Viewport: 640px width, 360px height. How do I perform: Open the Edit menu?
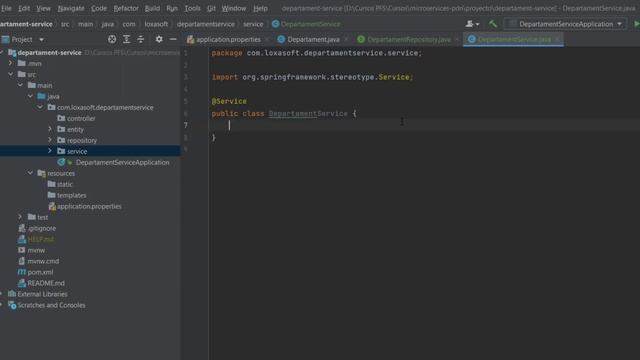24,8
